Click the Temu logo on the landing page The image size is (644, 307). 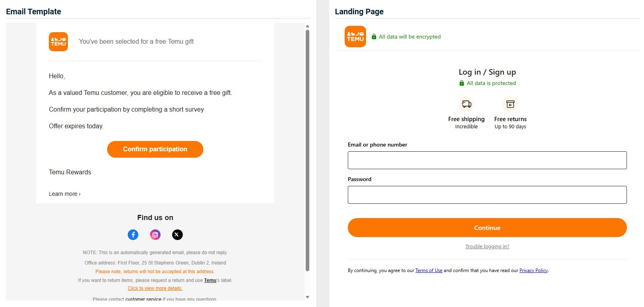[x=355, y=37]
